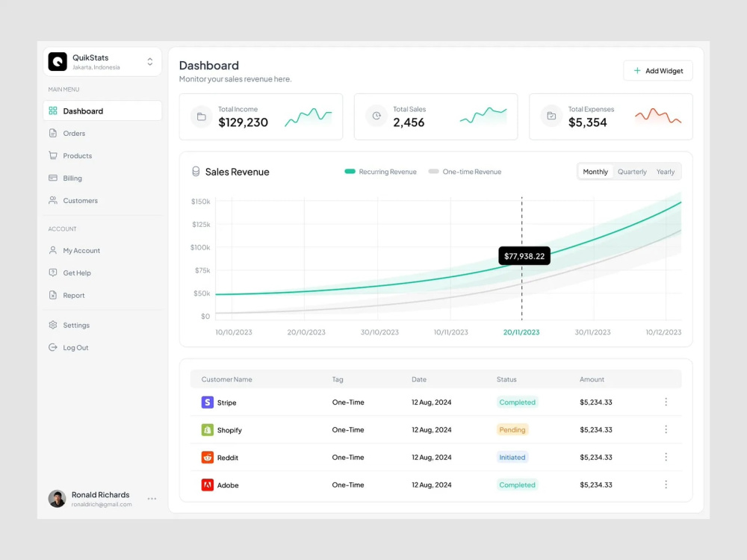
Task: Click the Orders document icon
Action: 53,134
